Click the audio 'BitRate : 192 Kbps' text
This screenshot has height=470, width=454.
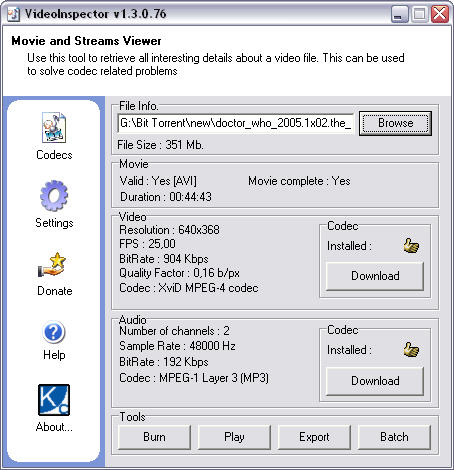(x=164, y=362)
